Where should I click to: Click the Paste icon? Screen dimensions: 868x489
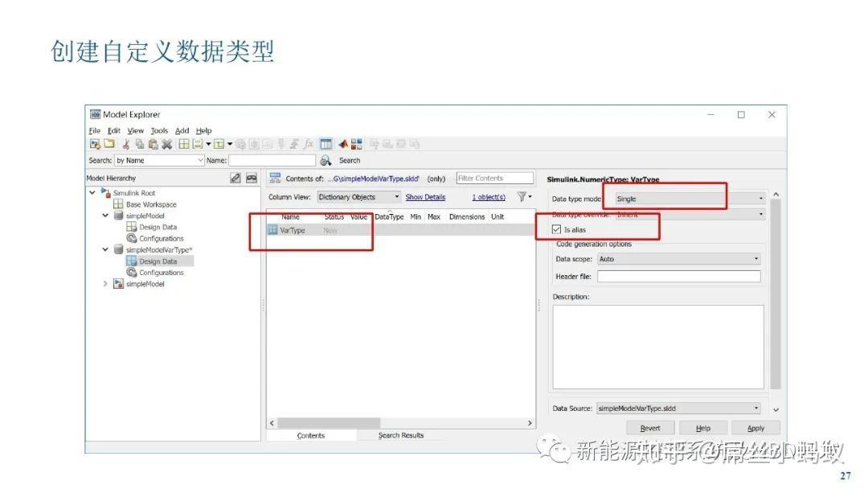pos(153,144)
